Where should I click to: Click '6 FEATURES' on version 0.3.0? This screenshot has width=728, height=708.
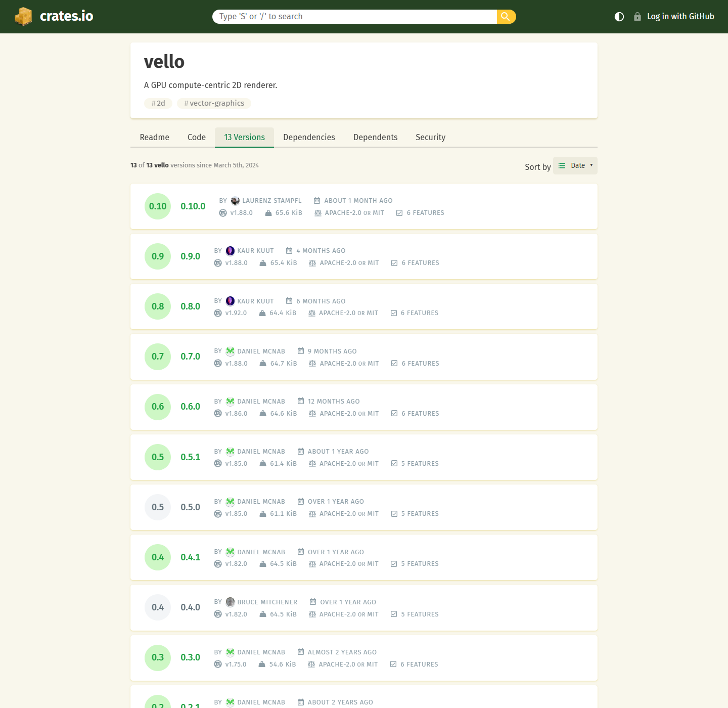419,665
